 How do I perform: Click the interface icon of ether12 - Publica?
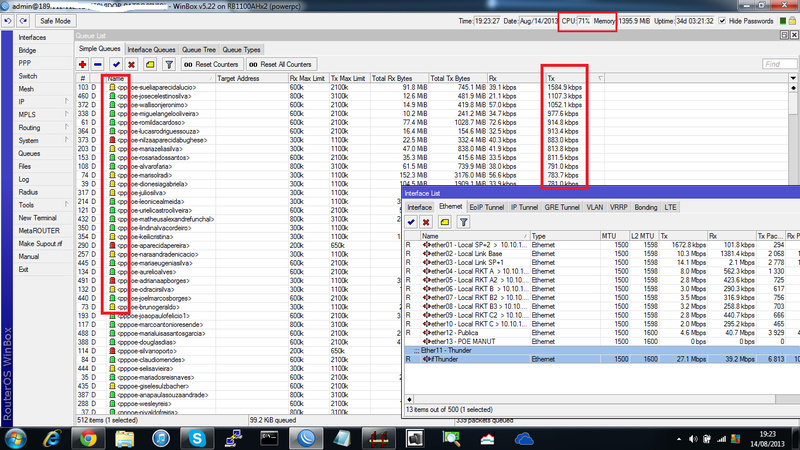[x=426, y=333]
